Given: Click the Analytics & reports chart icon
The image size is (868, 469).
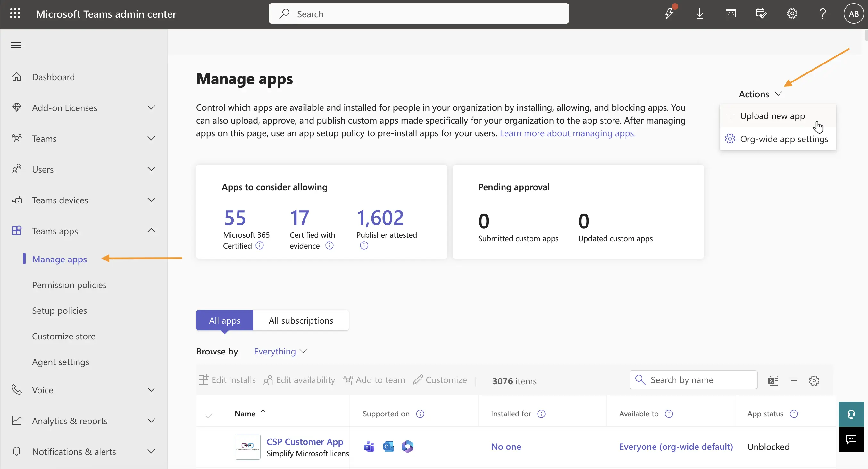Looking at the screenshot, I should 17,421.
